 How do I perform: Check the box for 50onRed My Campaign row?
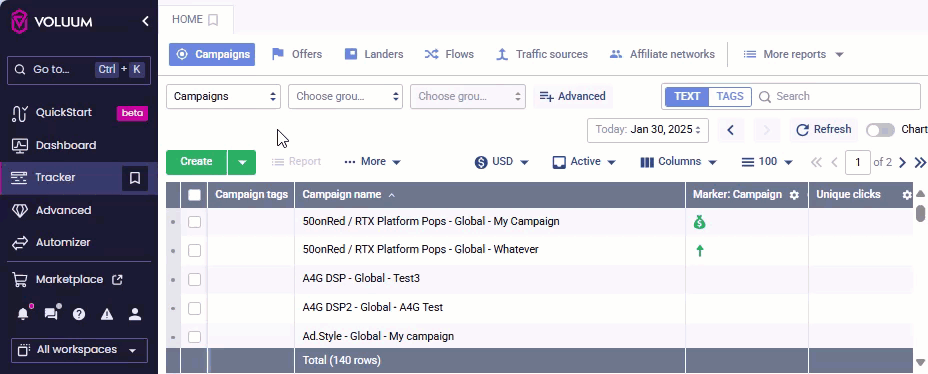(194, 222)
